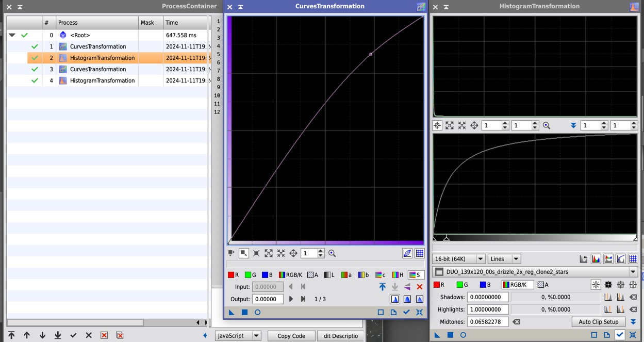Viewport: 644px width, 342px height.
Task: Click the Edit Description button
Action: 340,336
